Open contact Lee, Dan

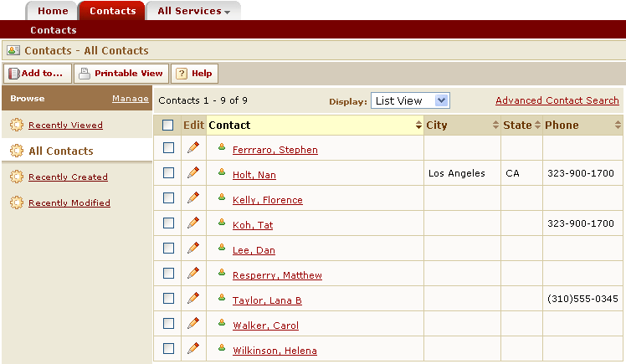coord(254,250)
